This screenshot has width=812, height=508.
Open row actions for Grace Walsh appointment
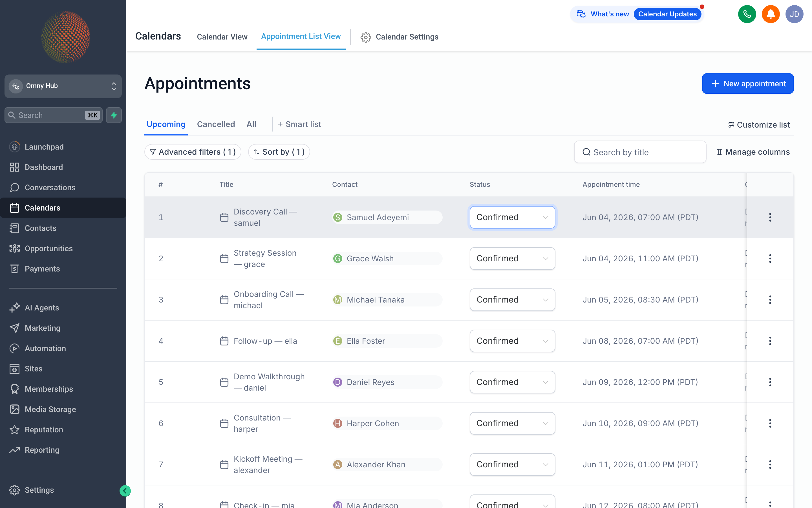(x=770, y=258)
